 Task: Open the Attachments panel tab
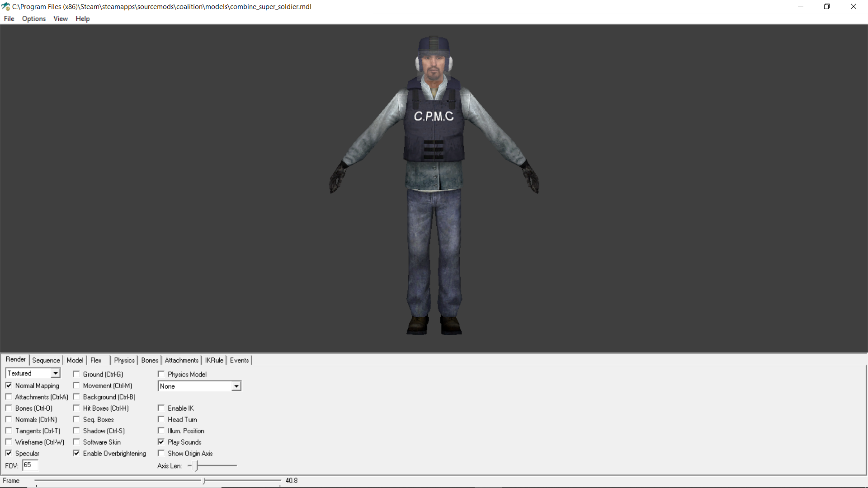pos(182,360)
